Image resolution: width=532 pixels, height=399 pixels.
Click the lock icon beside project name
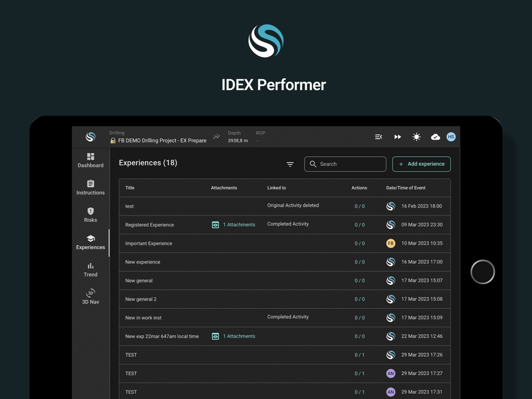[x=113, y=140]
